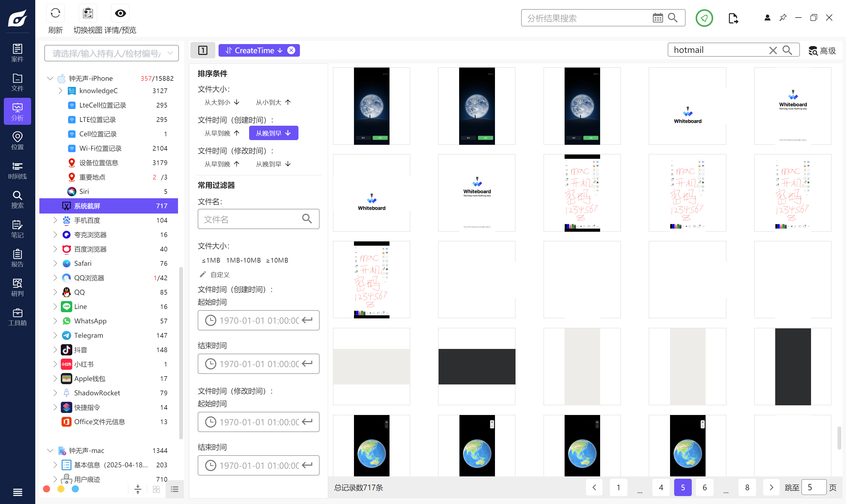Click the red color tag dot
Viewport: 846px width, 504px height.
[x=46, y=489]
